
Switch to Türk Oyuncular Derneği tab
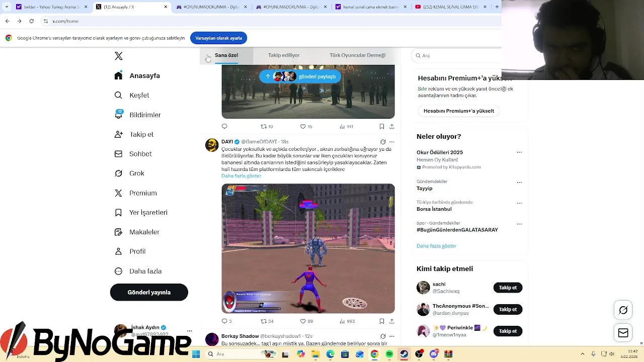pyautogui.click(x=357, y=55)
